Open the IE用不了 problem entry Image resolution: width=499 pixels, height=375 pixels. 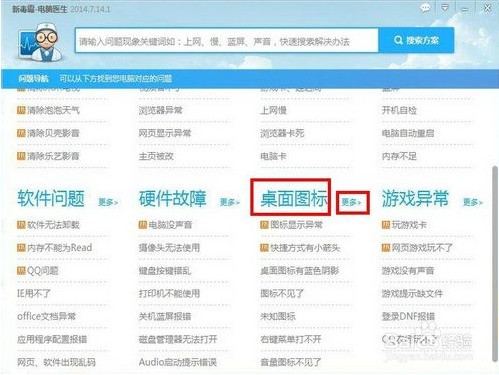pyautogui.click(x=34, y=293)
